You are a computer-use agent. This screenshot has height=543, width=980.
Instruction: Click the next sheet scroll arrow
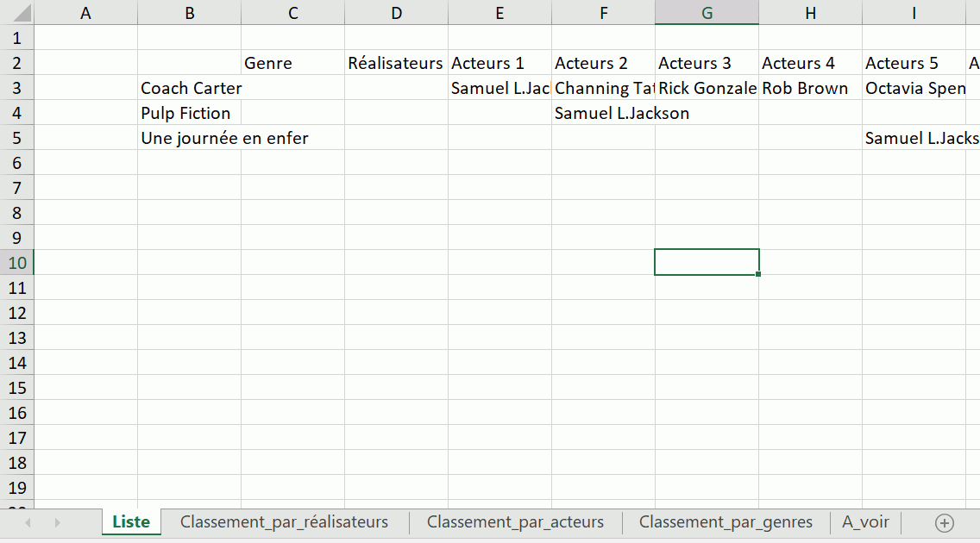57,522
